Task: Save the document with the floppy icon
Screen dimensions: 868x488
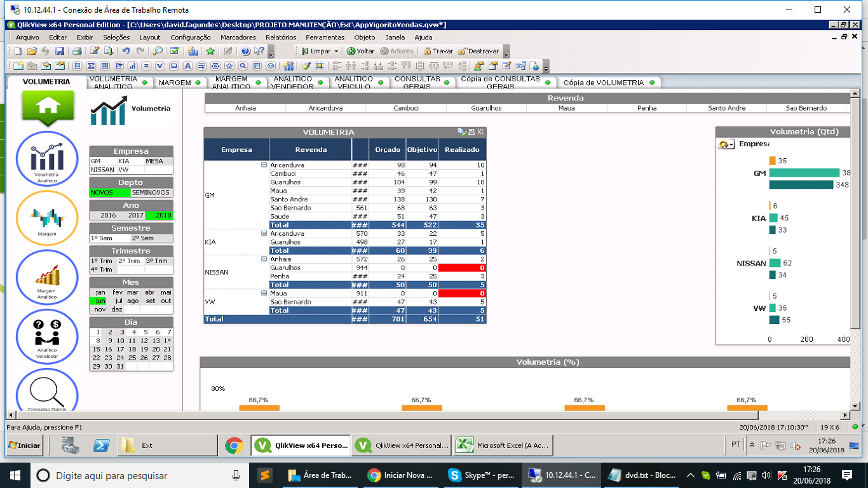Action: click(60, 51)
